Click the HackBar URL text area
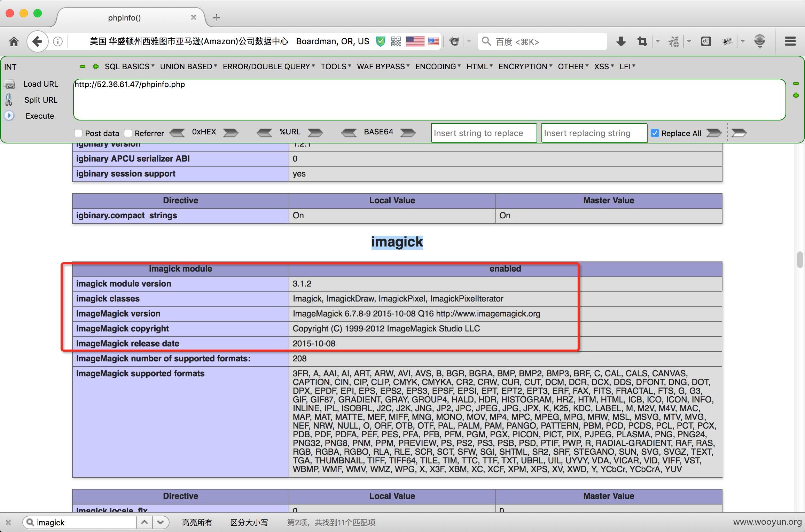 (429, 100)
